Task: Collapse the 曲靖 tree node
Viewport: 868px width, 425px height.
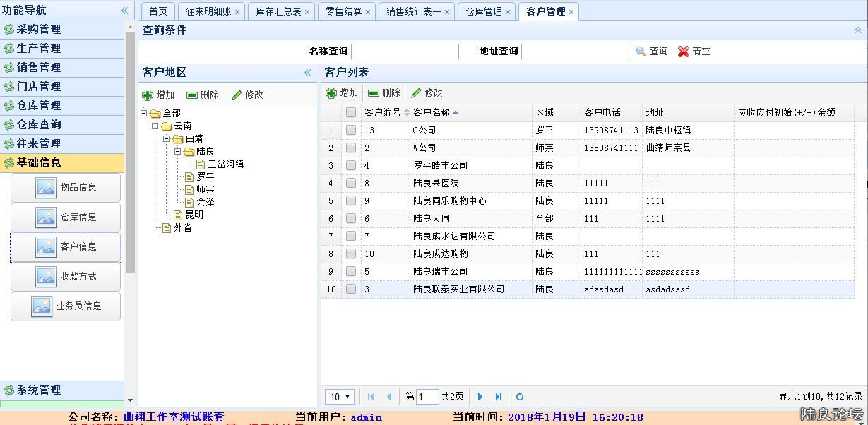Action: pyautogui.click(x=167, y=139)
